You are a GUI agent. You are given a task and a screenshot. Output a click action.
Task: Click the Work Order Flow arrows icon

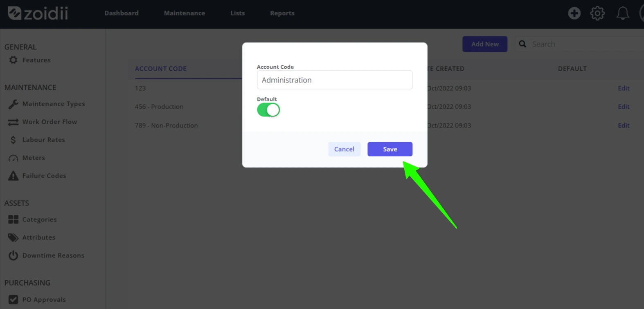pyautogui.click(x=13, y=122)
